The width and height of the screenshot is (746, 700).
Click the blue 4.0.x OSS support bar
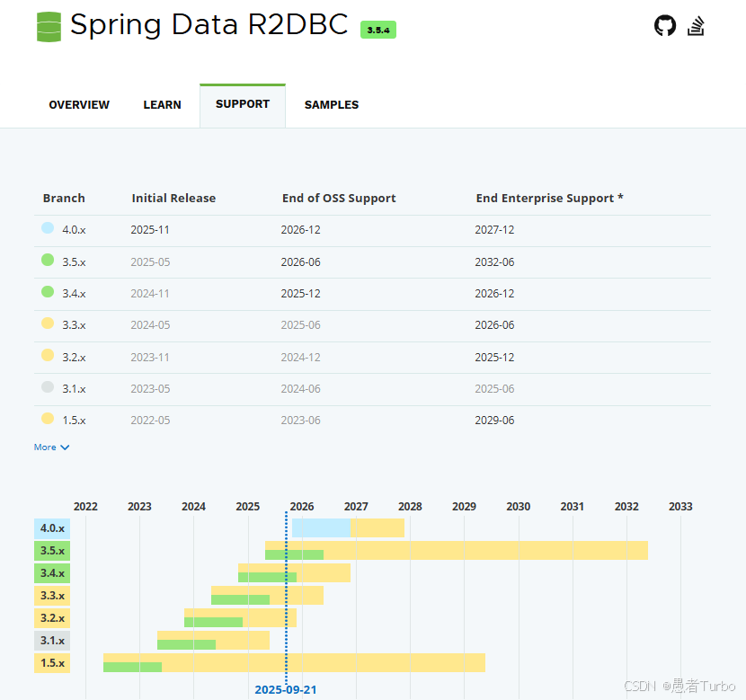pos(321,527)
